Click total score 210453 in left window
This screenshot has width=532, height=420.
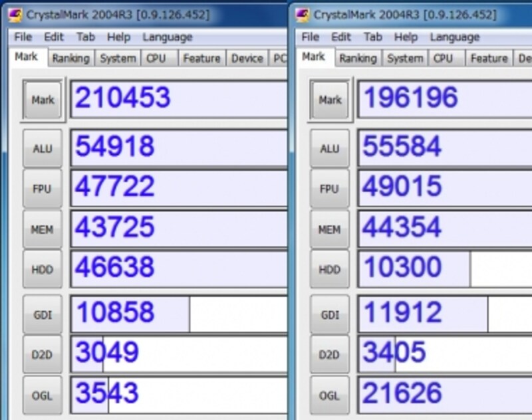pos(179,99)
